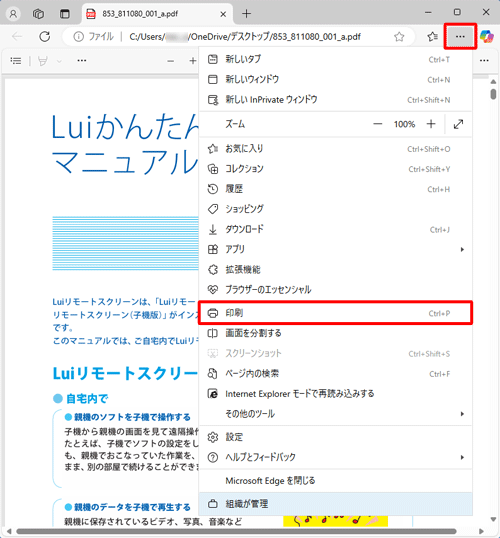
Task: Open the PDF toolbar more options ellipsis
Action: [x=82, y=61]
